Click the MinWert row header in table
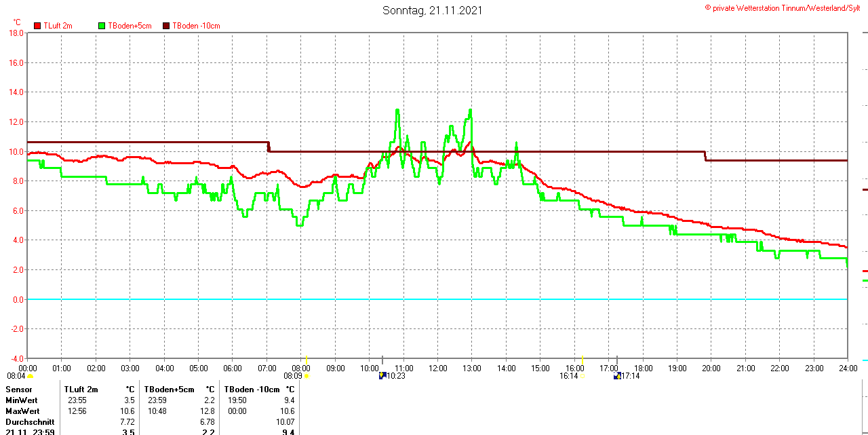868x435 pixels. tap(22, 400)
